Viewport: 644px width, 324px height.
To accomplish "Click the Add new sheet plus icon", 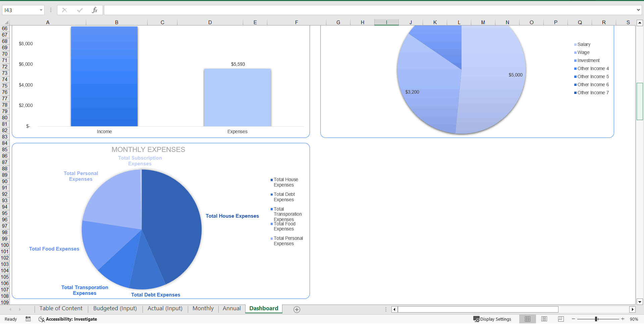I will (x=297, y=309).
